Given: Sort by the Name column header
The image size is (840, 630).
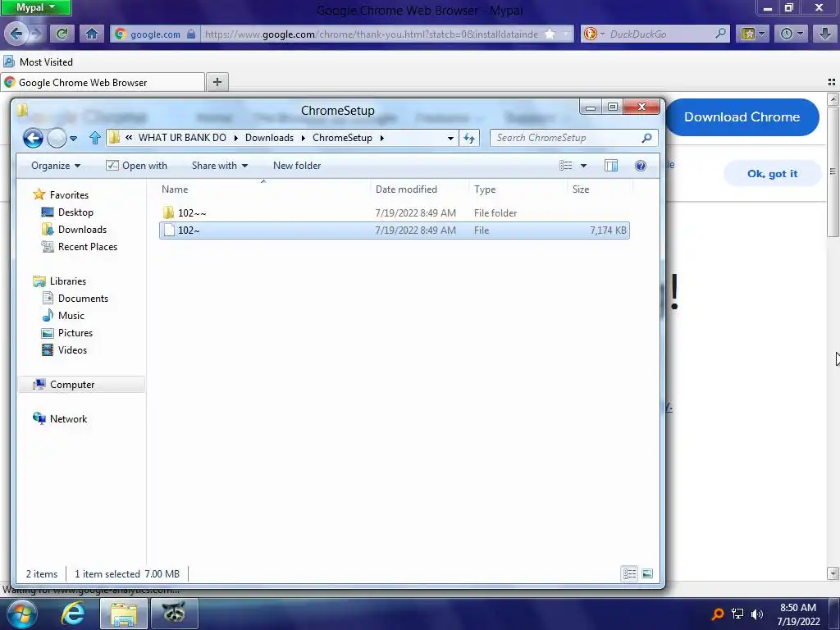Looking at the screenshot, I should [263, 189].
